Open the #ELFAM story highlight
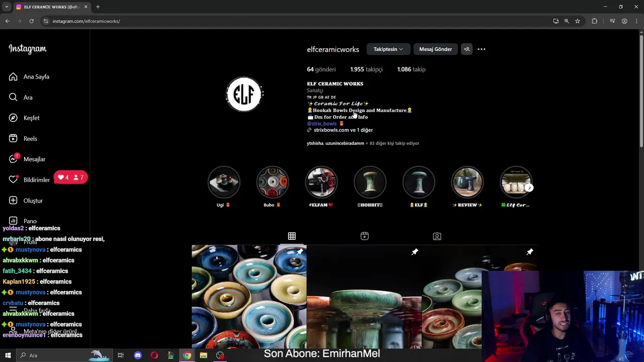The image size is (644, 362). pos(321,182)
